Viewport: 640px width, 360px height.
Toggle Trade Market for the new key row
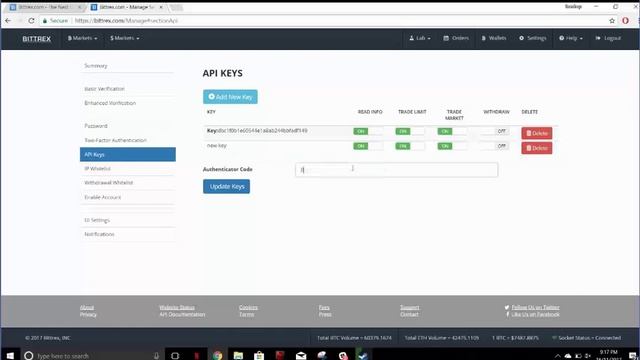click(452, 146)
